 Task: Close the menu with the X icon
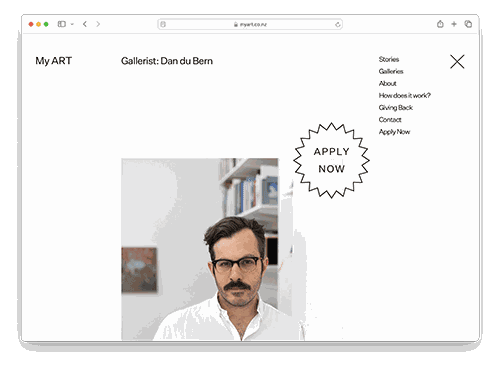(x=457, y=62)
